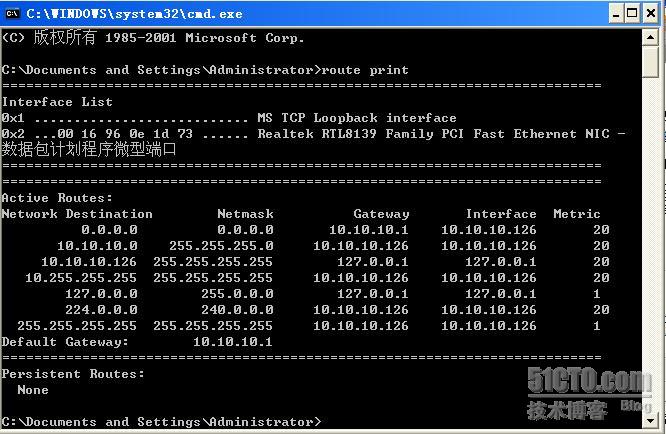Click the 'route print' command text

(x=365, y=70)
